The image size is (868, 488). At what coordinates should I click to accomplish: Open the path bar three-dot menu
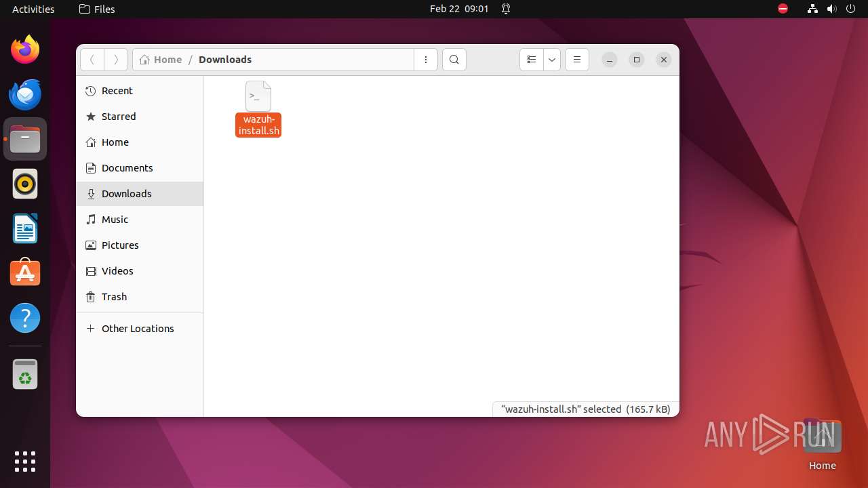426,60
